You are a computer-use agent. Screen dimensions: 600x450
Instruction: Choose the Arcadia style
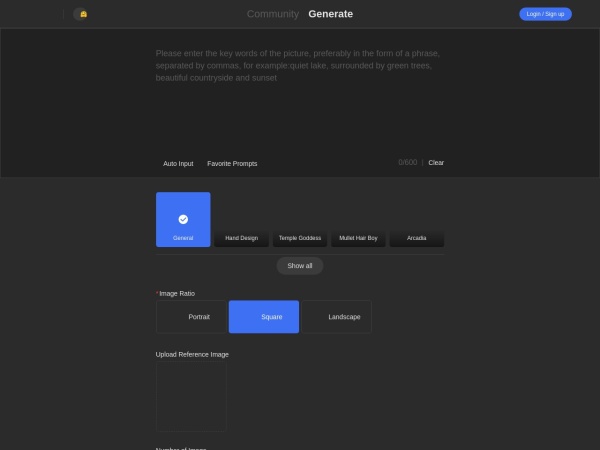tap(416, 238)
